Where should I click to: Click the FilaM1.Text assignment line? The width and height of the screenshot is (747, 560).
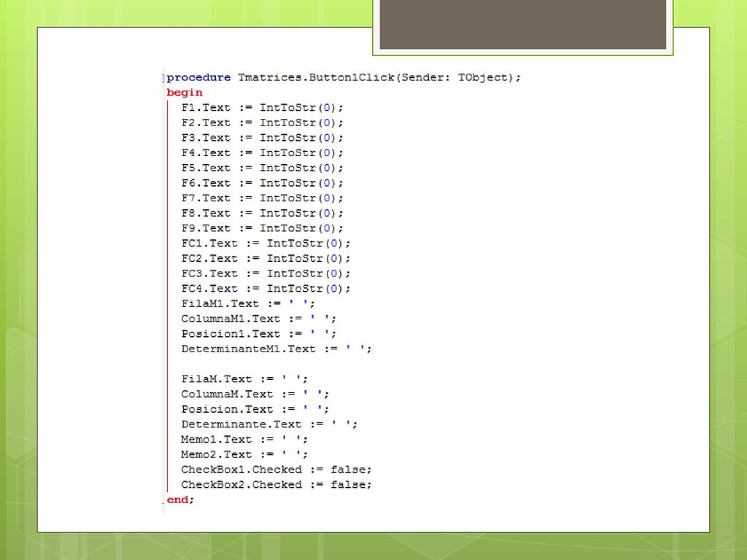tap(248, 304)
